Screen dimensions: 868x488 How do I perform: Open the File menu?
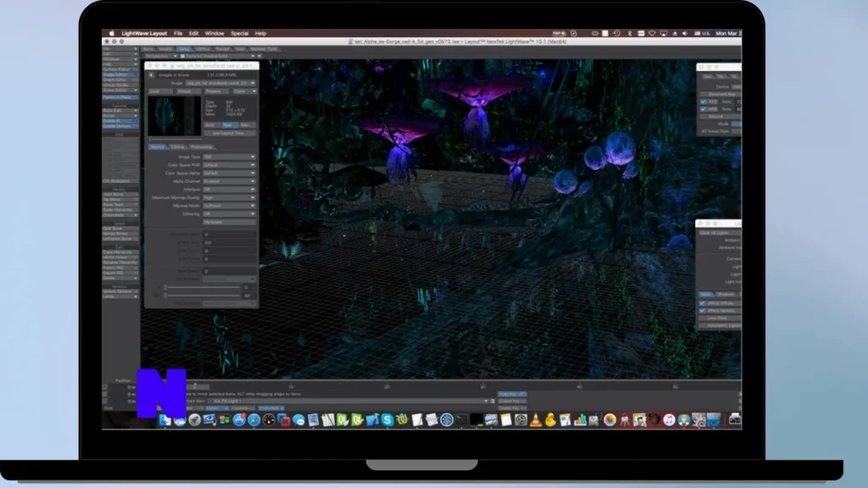(x=178, y=33)
